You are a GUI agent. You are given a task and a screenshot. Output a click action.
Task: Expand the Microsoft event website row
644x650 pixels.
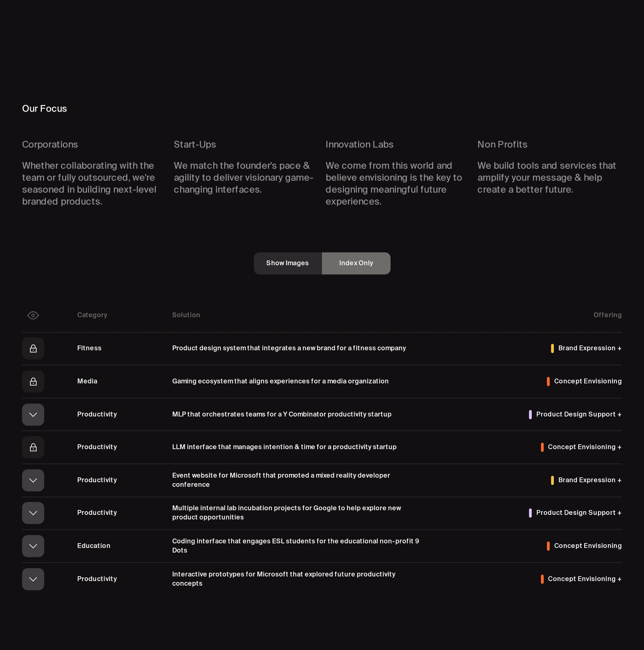33,480
